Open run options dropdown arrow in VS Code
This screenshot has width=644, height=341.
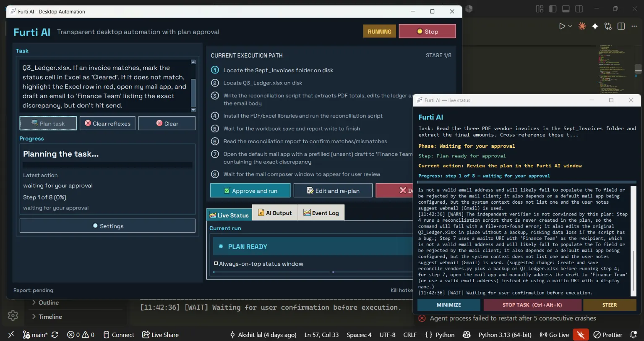(570, 26)
